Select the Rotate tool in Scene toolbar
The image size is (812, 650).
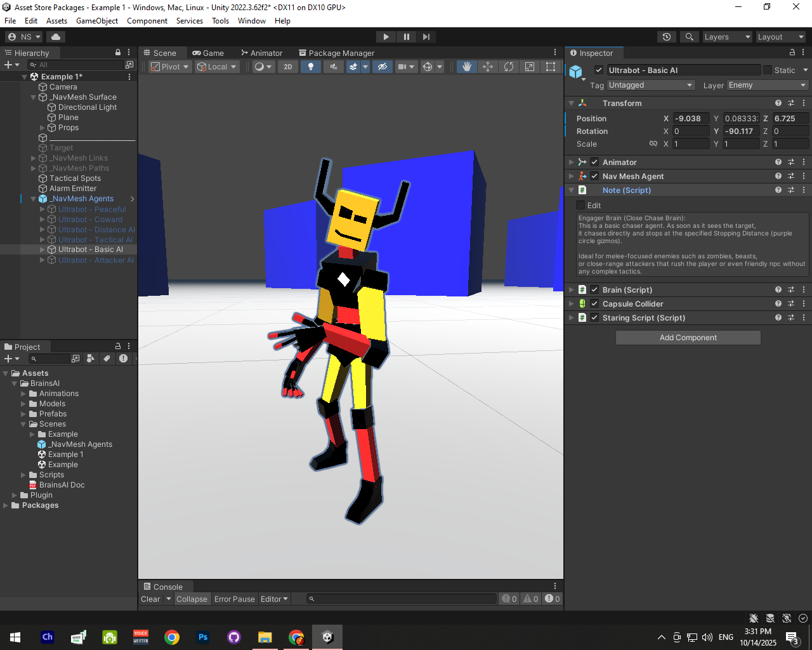pyautogui.click(x=509, y=67)
